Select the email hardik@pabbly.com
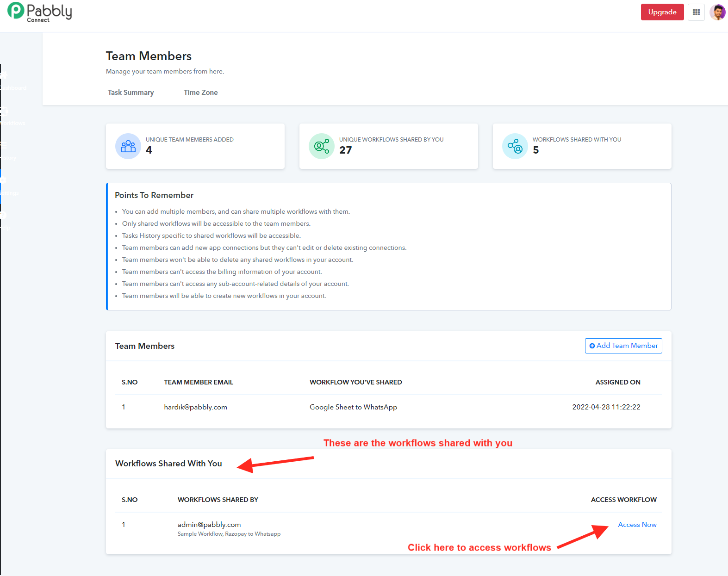This screenshot has width=728, height=576. point(196,407)
